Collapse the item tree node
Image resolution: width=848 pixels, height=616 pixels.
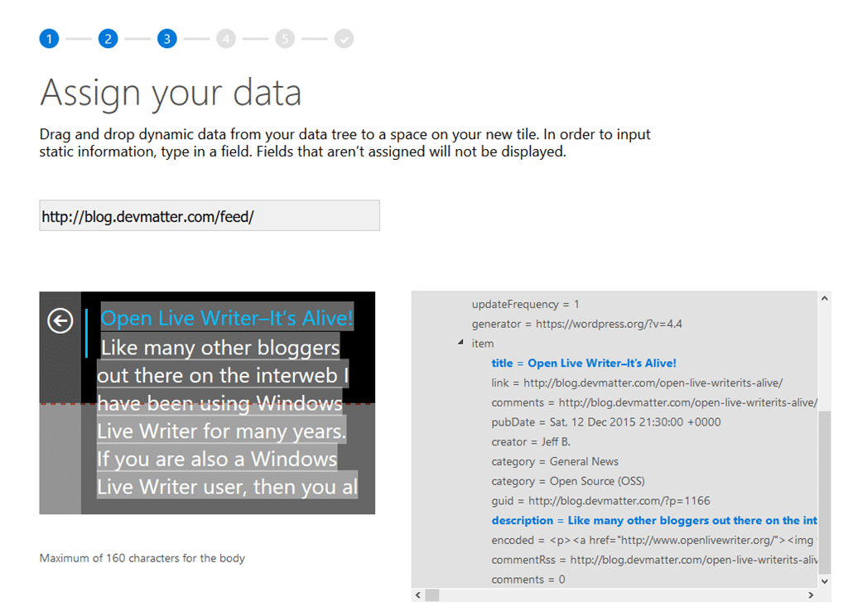point(460,343)
